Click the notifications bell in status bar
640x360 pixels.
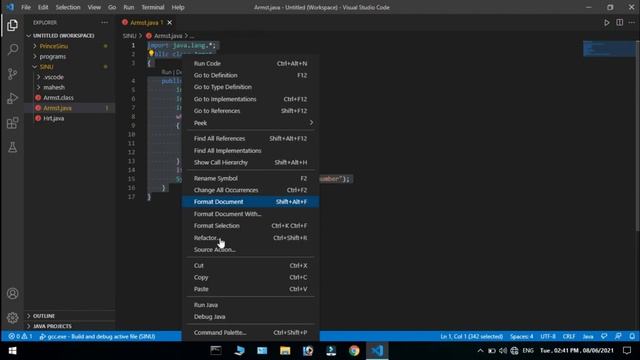631,336
